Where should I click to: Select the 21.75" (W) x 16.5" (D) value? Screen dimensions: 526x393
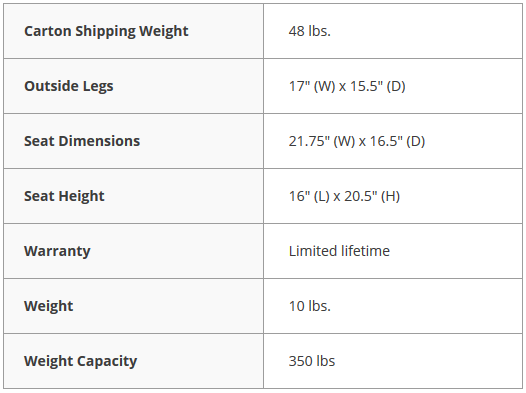pos(357,141)
